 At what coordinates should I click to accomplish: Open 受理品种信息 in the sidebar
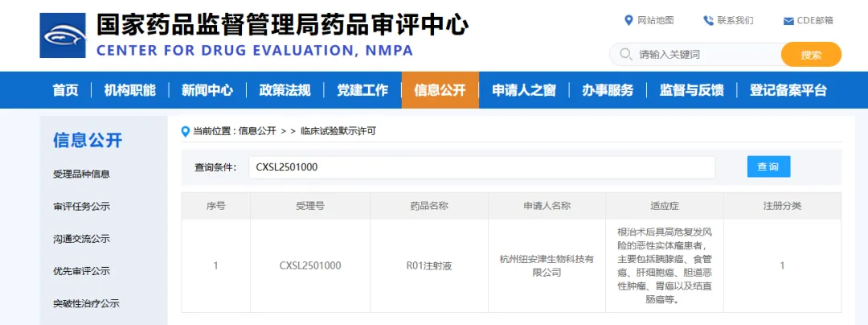[x=81, y=174]
